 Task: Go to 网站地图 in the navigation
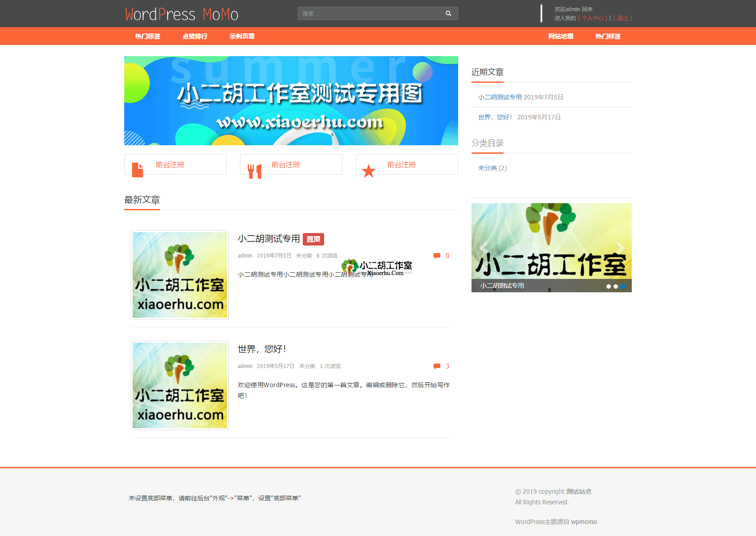click(x=561, y=37)
